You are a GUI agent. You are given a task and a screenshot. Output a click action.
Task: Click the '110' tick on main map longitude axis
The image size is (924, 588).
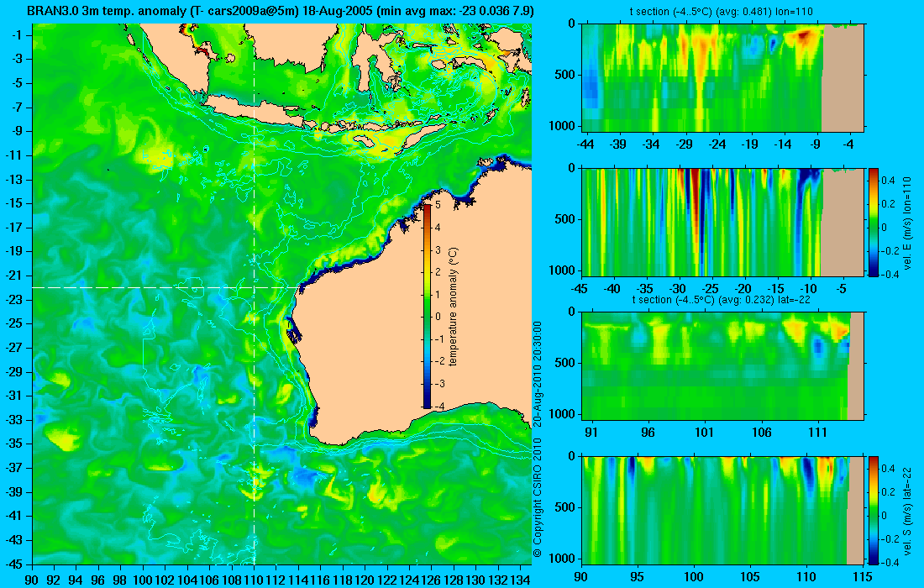pyautogui.click(x=254, y=580)
